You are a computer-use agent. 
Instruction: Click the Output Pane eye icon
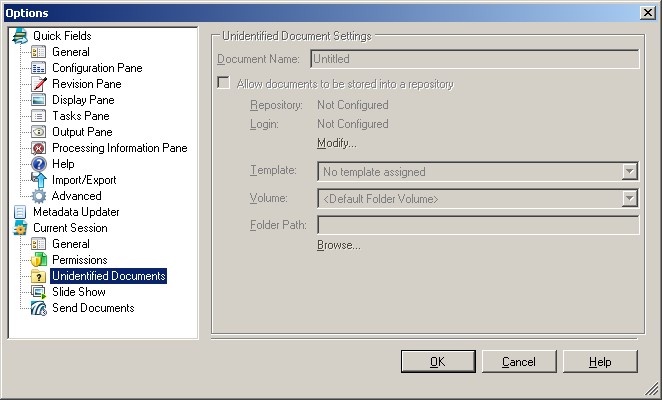[39, 132]
